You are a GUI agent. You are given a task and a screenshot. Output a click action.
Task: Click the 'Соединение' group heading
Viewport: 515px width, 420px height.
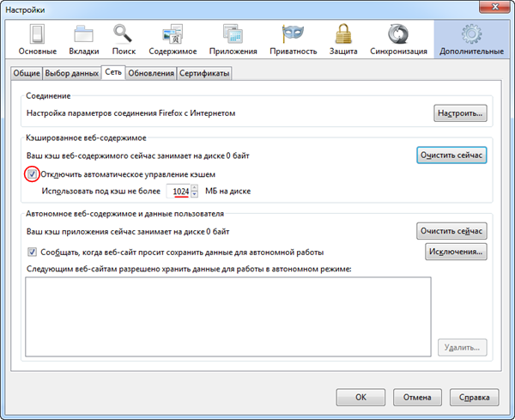coord(48,96)
